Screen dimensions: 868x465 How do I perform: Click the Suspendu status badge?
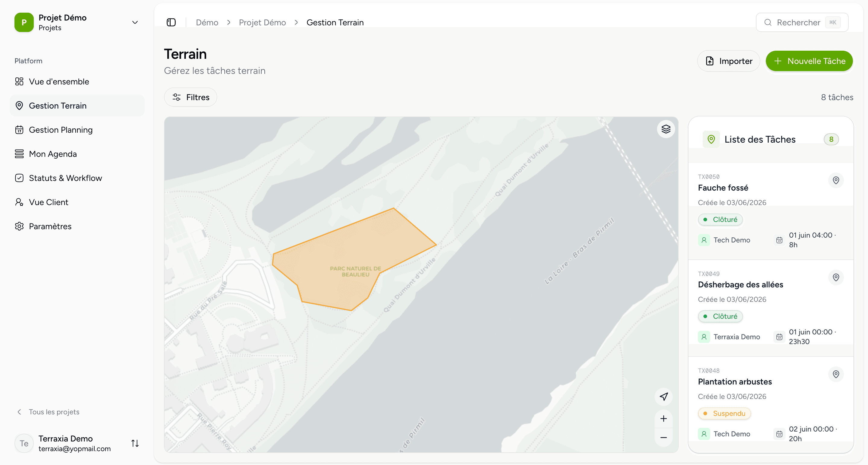point(724,413)
